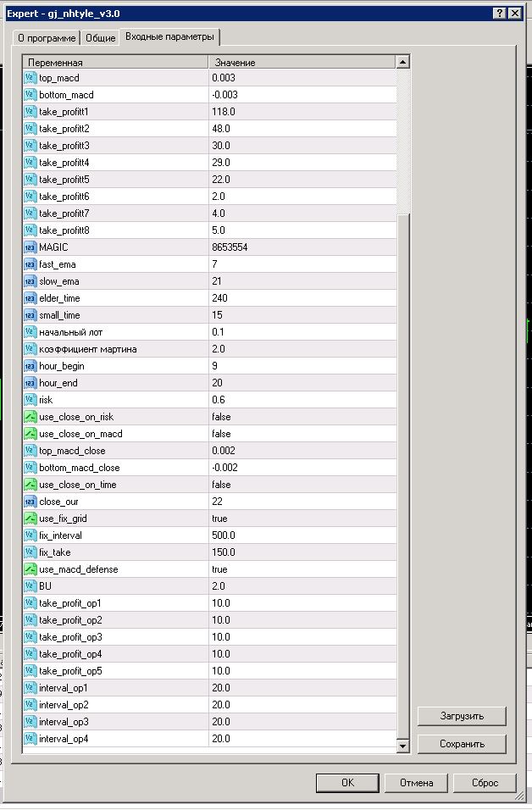The height and width of the screenshot is (810, 532).
Task: Click the hour_end integer-type icon
Action: point(30,383)
